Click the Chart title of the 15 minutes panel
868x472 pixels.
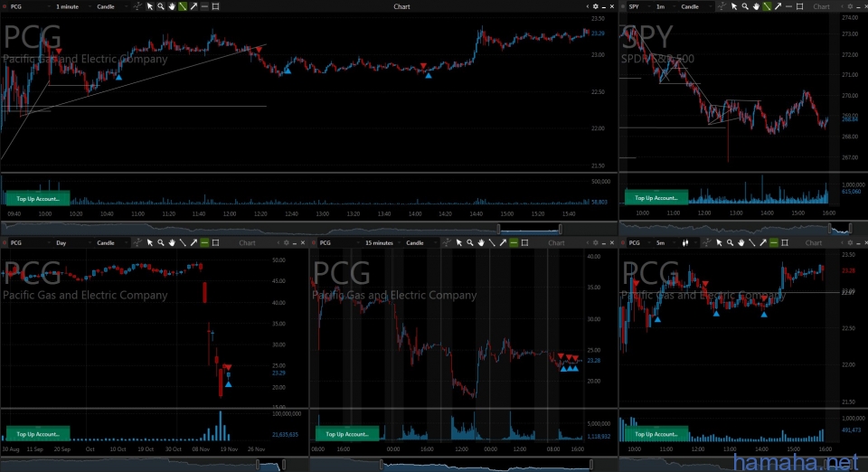[x=556, y=243]
